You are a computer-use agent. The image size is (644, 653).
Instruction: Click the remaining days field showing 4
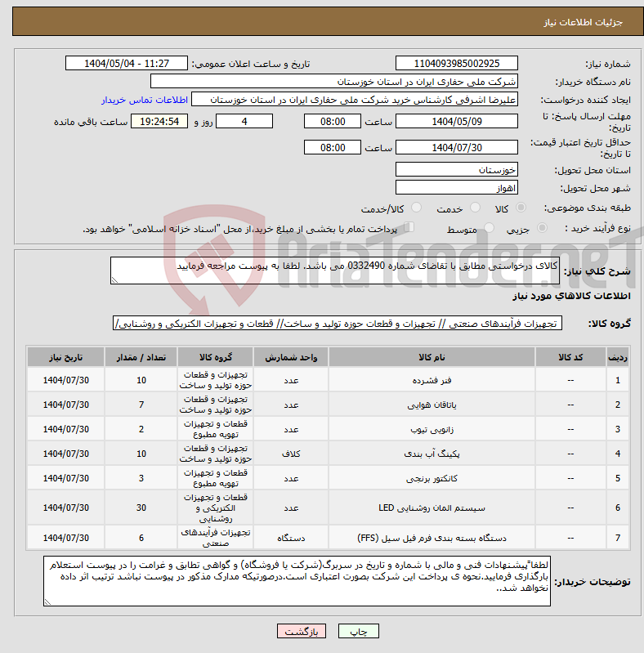(x=244, y=121)
